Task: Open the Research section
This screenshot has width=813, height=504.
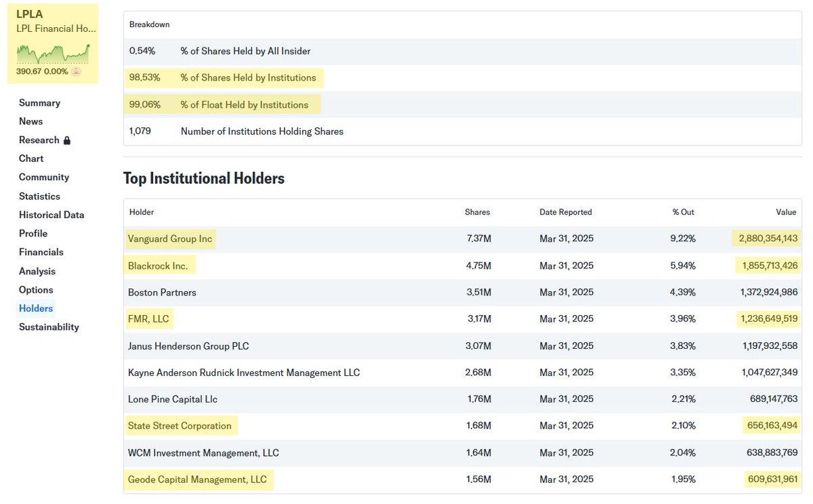Action: pyautogui.click(x=39, y=140)
